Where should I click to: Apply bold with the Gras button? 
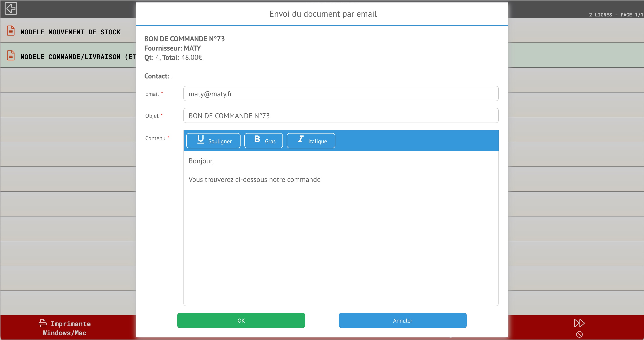263,141
